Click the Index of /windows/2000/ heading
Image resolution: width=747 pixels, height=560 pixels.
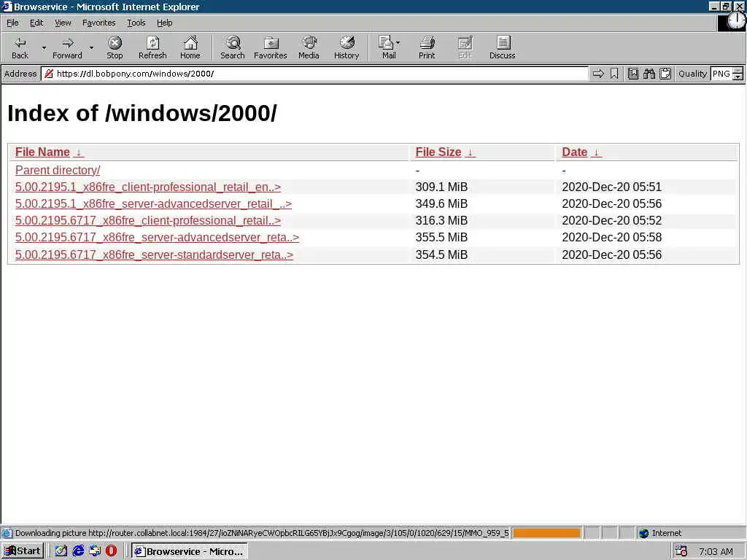tap(142, 113)
